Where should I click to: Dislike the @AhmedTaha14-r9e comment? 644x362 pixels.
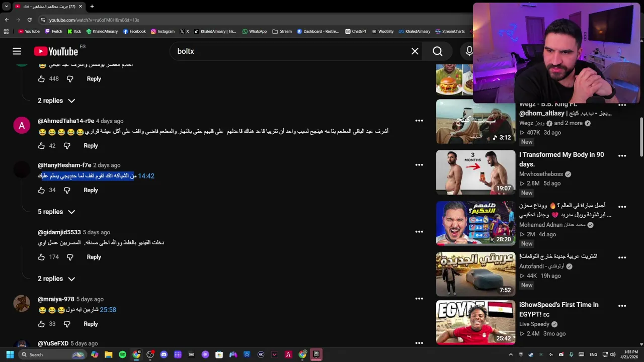click(x=67, y=146)
